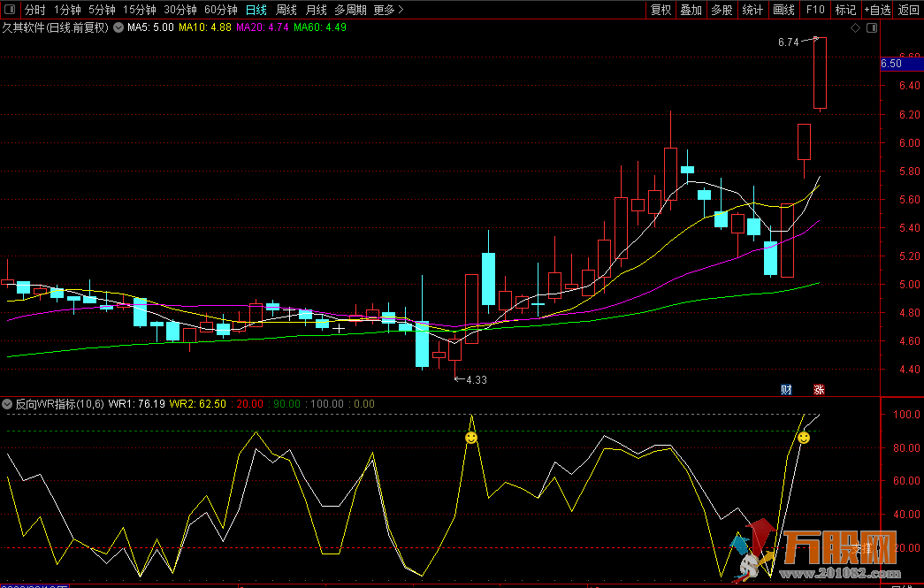Click the smiley signal near WR peak 100

471,438
